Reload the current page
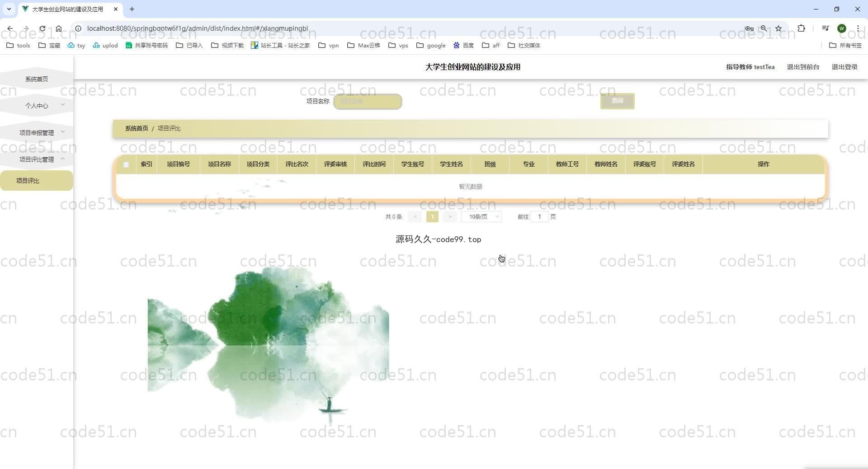 42,28
